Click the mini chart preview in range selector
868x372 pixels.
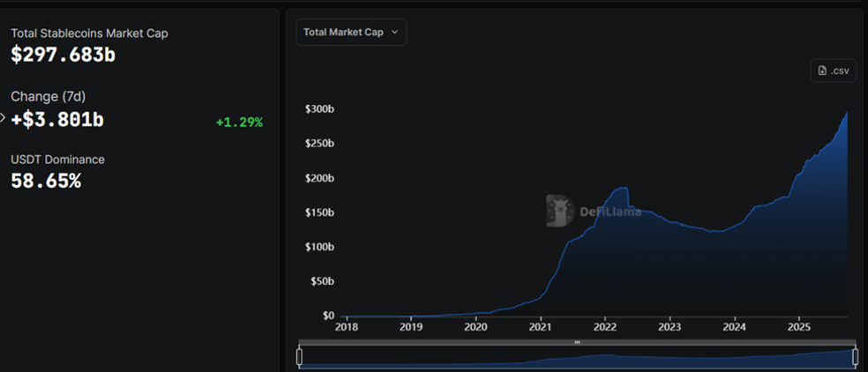pyautogui.click(x=577, y=358)
